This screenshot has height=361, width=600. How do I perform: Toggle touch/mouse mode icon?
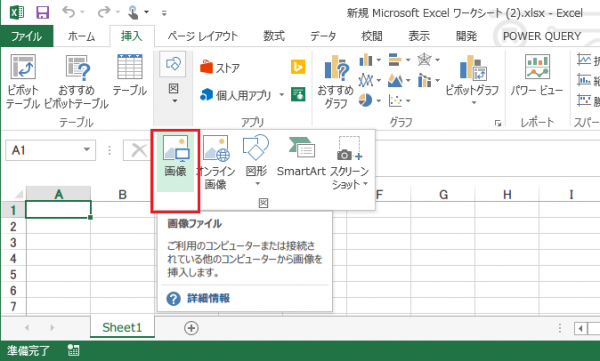pos(133,12)
